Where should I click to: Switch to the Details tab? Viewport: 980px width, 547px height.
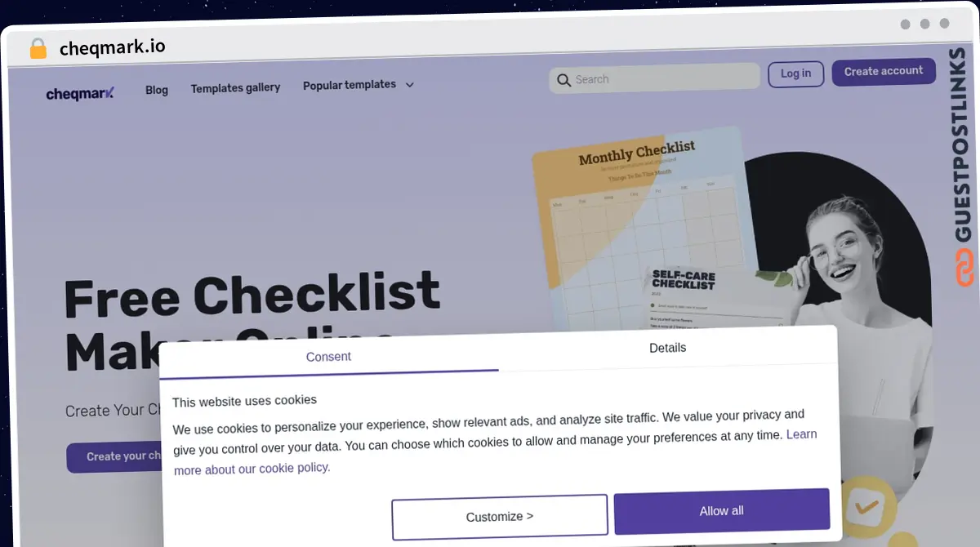tap(667, 348)
